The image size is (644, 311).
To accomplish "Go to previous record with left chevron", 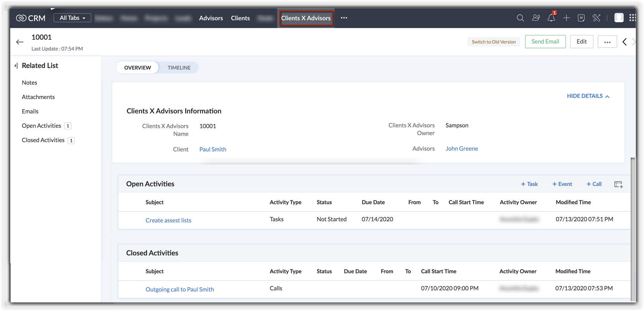I will (625, 42).
